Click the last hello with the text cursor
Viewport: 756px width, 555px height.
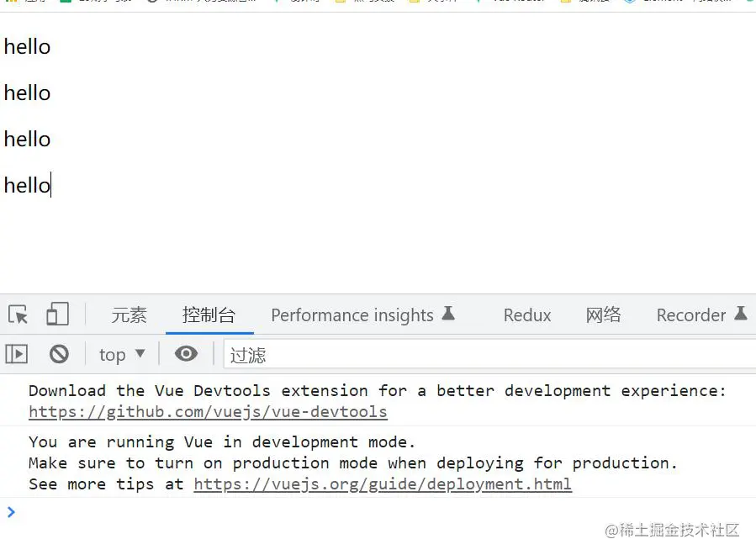coord(27,186)
